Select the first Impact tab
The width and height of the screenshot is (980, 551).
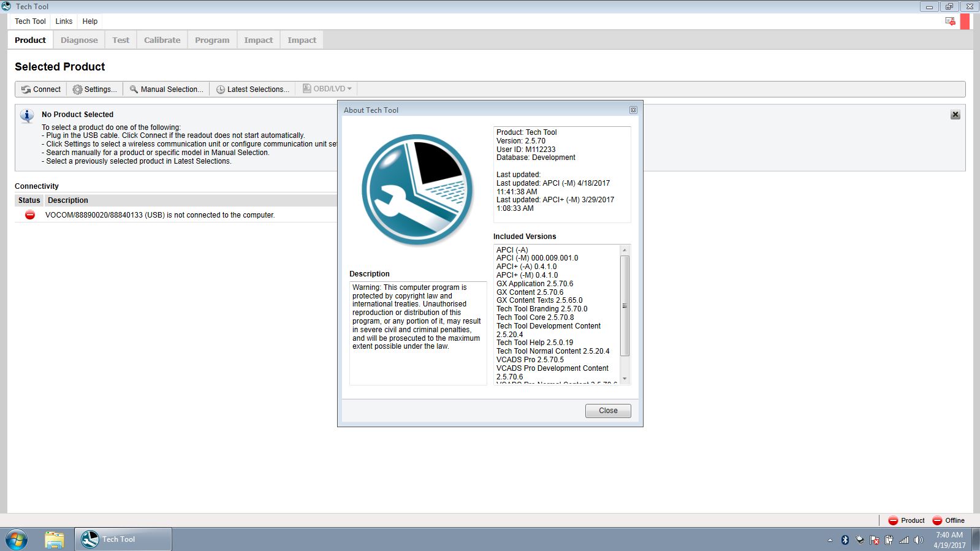click(258, 40)
